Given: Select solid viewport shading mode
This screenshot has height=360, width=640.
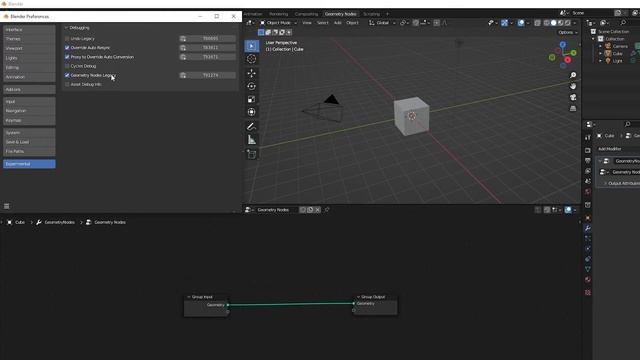Looking at the screenshot, I should tap(553, 23).
